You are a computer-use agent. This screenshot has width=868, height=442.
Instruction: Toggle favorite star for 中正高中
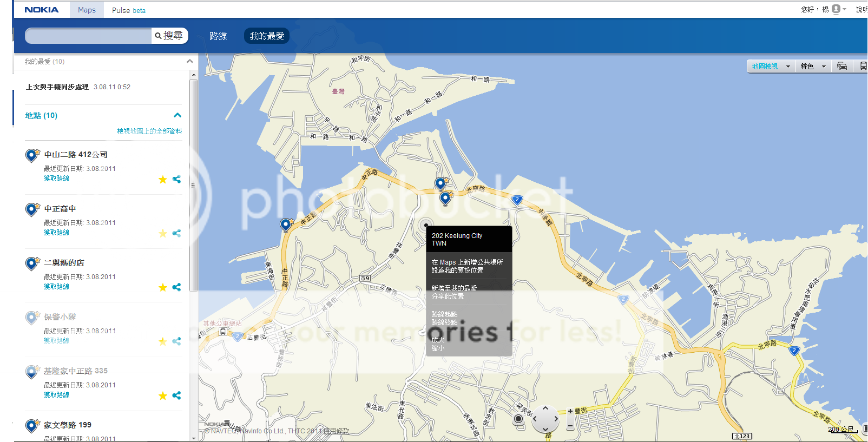click(162, 233)
